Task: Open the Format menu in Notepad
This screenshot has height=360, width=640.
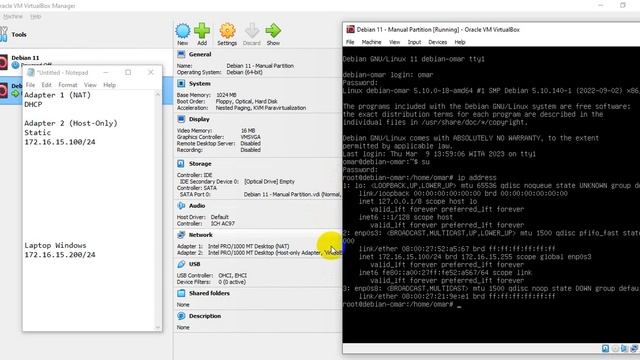Action: click(68, 85)
